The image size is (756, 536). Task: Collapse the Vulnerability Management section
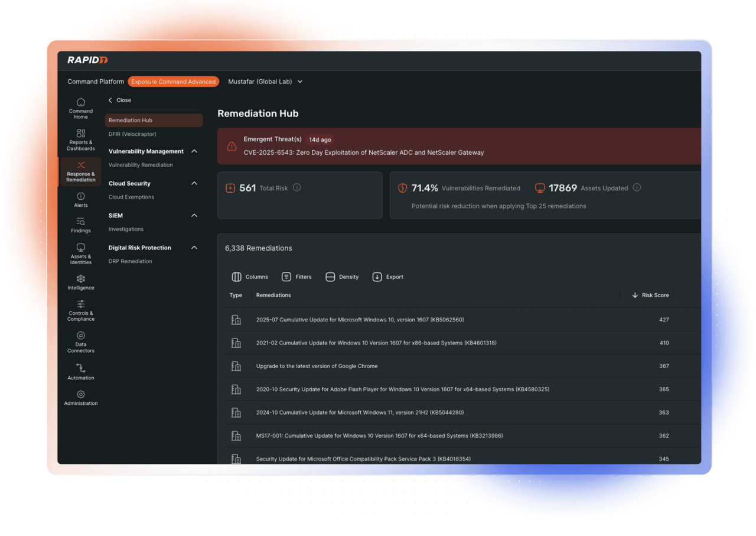click(x=194, y=151)
